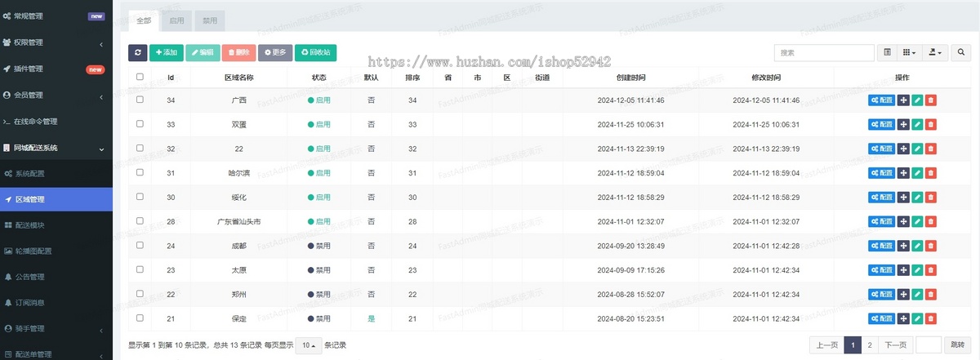The image size is (980, 360).
Task: Go to page 2 in pagination
Action: click(870, 345)
